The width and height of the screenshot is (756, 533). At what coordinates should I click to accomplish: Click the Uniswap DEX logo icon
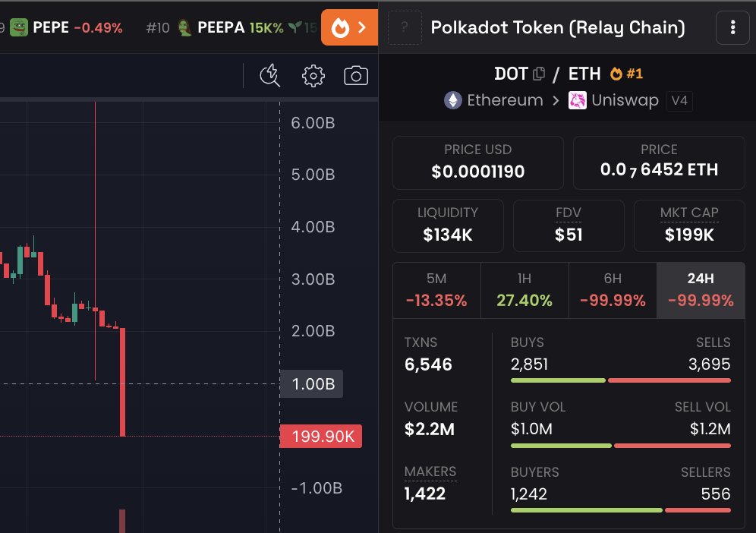point(578,100)
